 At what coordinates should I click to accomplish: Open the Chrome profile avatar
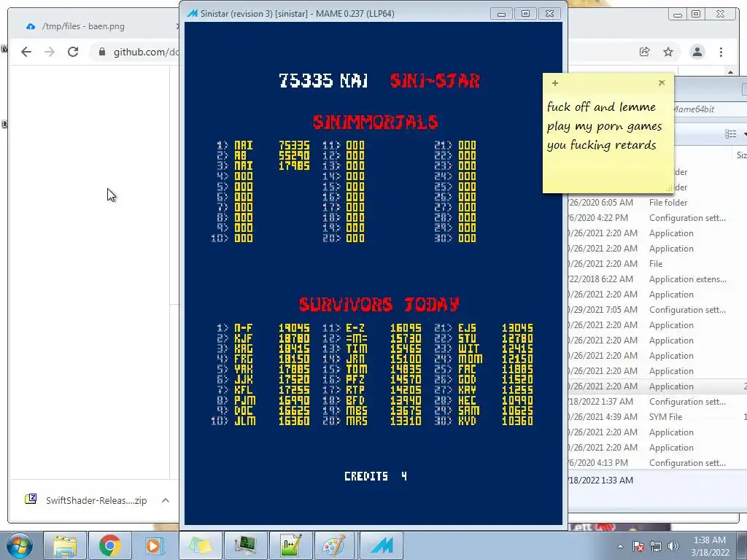point(697,52)
